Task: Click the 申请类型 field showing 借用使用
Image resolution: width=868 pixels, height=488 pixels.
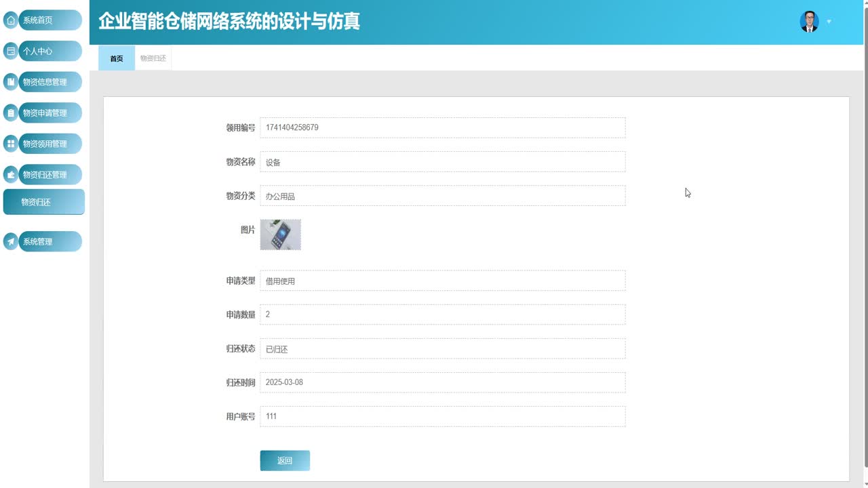Action: [x=443, y=281]
